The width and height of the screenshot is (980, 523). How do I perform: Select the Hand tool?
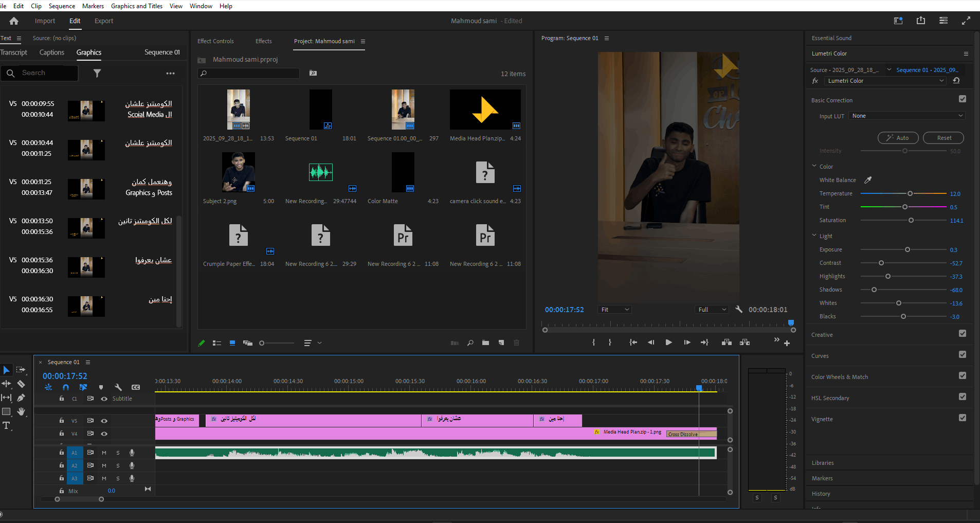[x=21, y=411]
